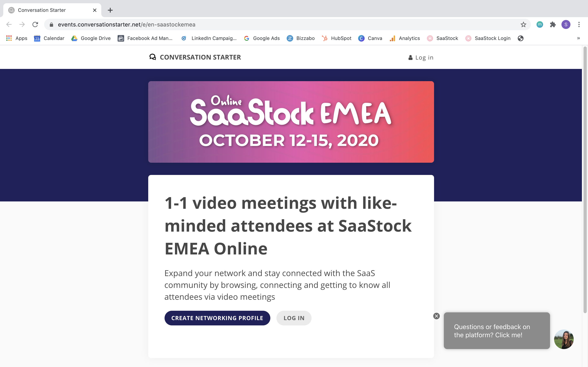Open the Chrome three-dot menu
The image size is (588, 367).
pos(579,24)
